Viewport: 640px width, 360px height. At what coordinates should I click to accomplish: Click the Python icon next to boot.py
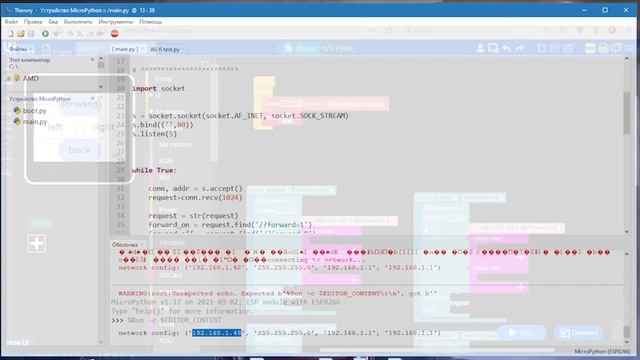[17, 110]
